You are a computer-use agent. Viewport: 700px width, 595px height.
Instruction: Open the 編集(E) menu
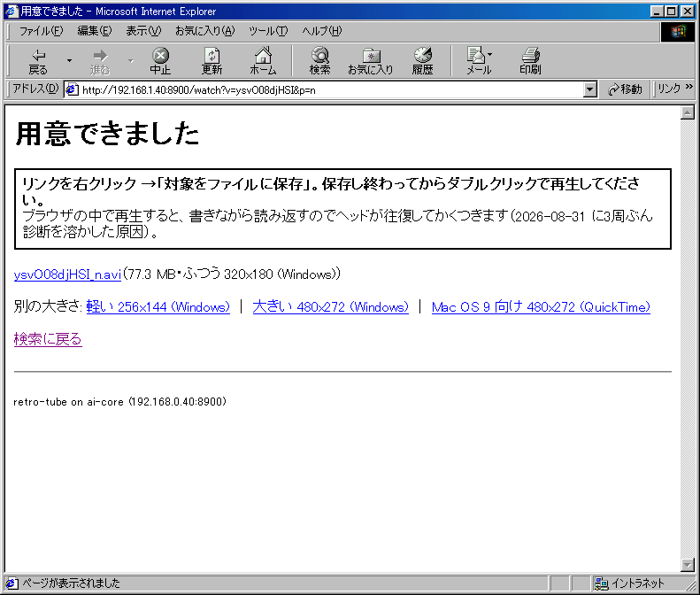click(94, 31)
